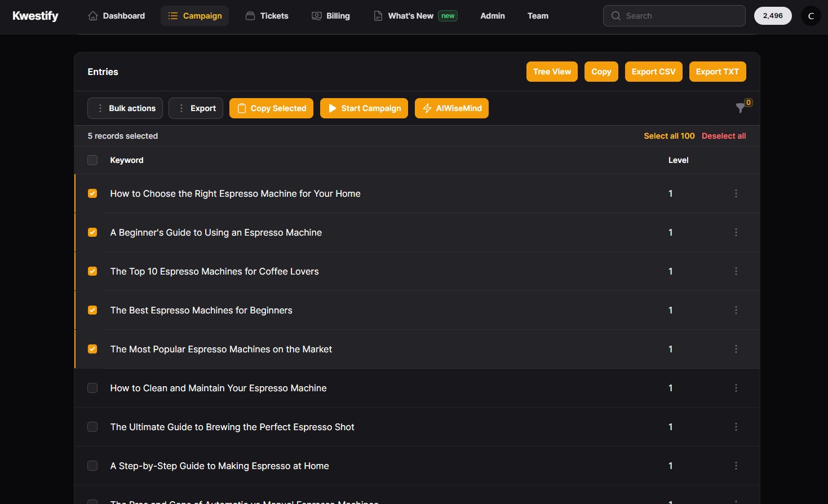Click Export TXT
This screenshot has width=828, height=504.
tap(718, 72)
